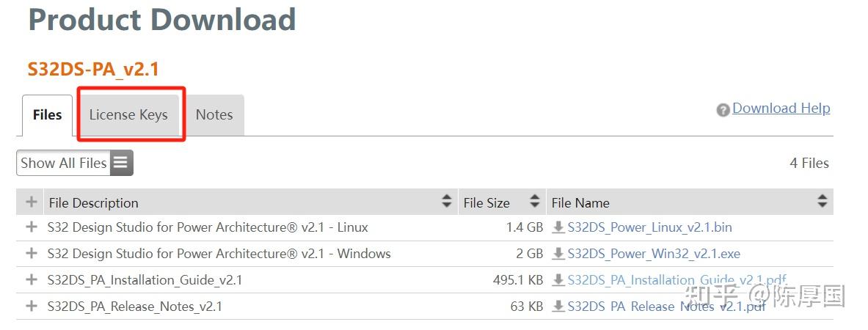
Task: Expand all rows with header plus icon
Action: click(32, 202)
